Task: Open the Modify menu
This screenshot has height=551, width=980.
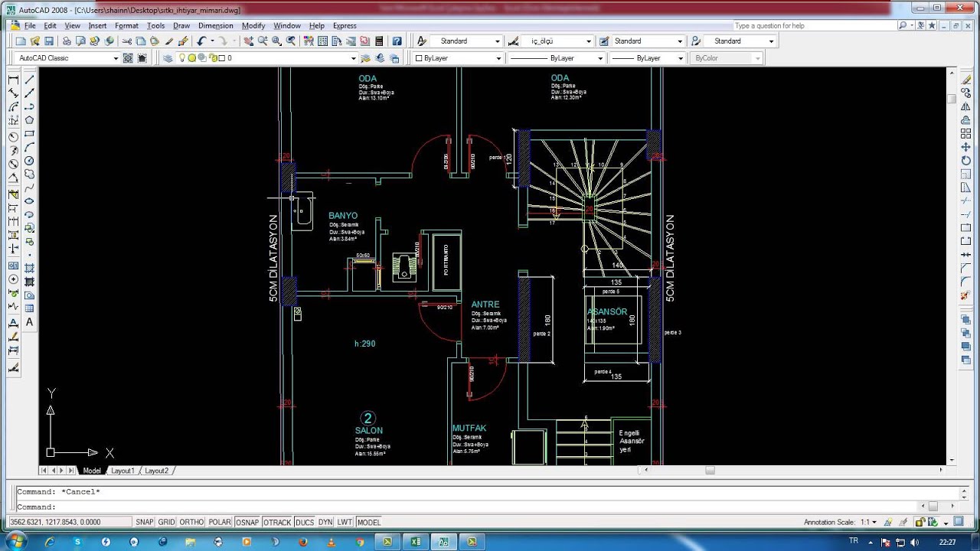Action: point(253,25)
